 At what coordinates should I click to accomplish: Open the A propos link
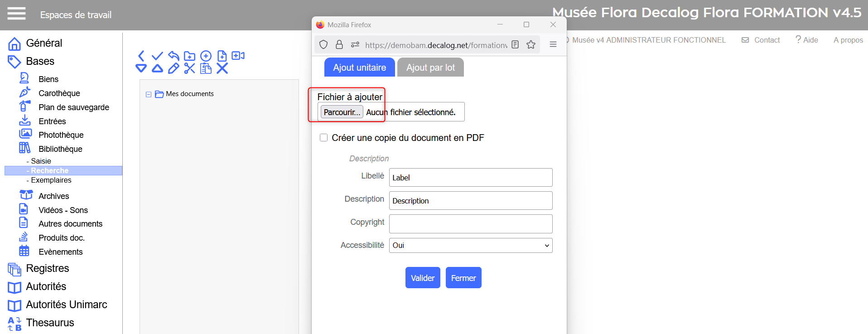point(848,40)
